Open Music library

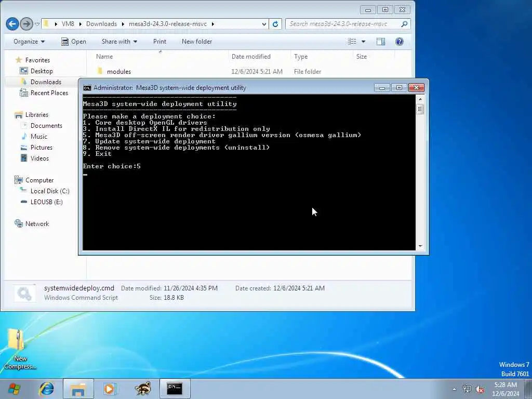pos(38,137)
